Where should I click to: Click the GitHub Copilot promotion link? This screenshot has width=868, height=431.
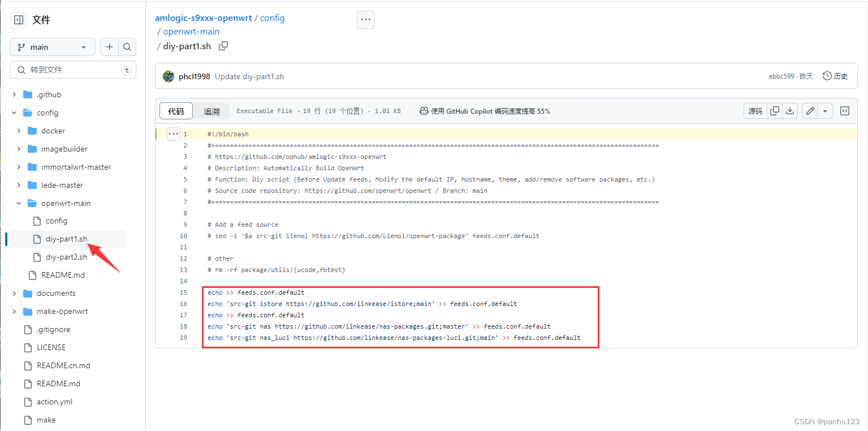(x=485, y=111)
